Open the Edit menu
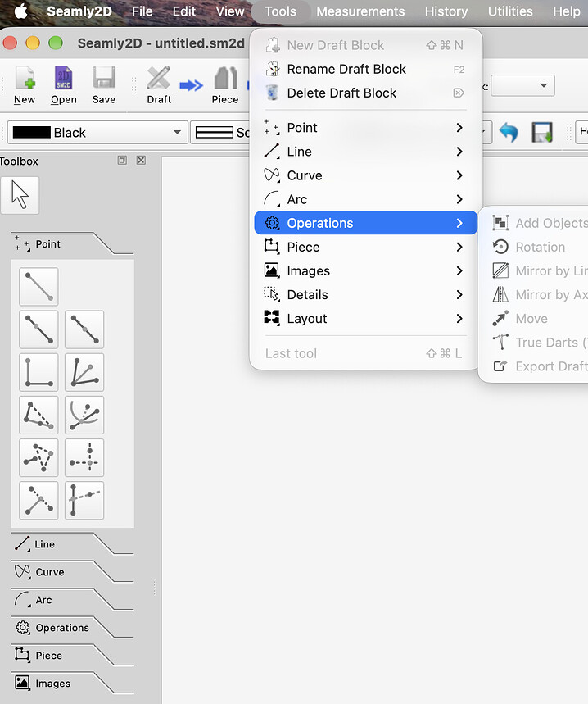 pyautogui.click(x=184, y=11)
